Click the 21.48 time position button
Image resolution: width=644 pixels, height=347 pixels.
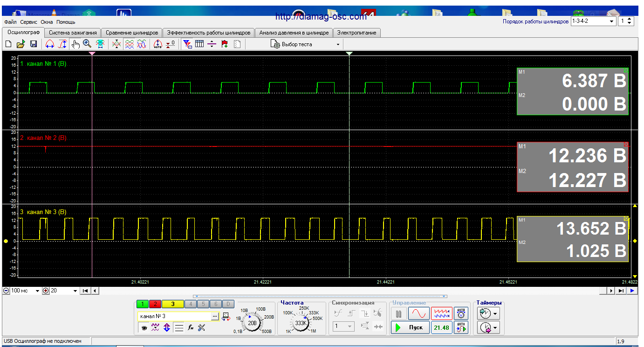tap(441, 327)
